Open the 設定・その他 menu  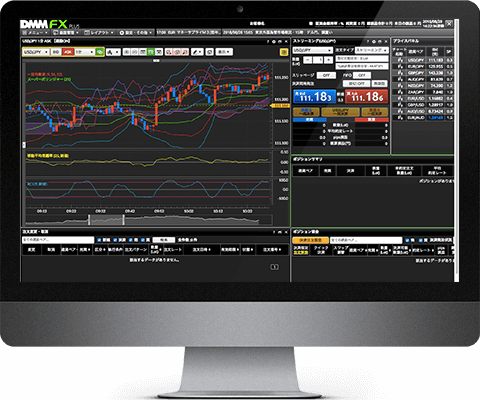click(136, 33)
